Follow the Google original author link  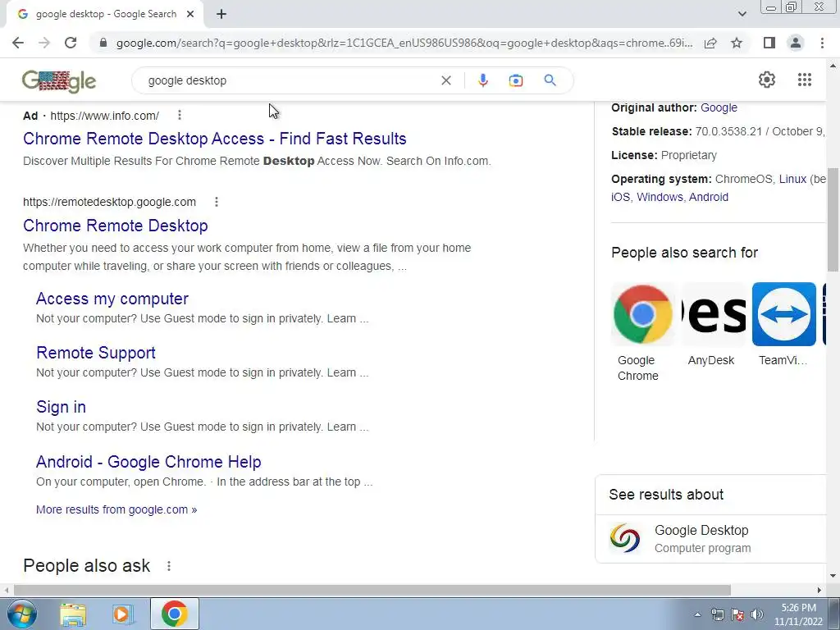coord(719,107)
